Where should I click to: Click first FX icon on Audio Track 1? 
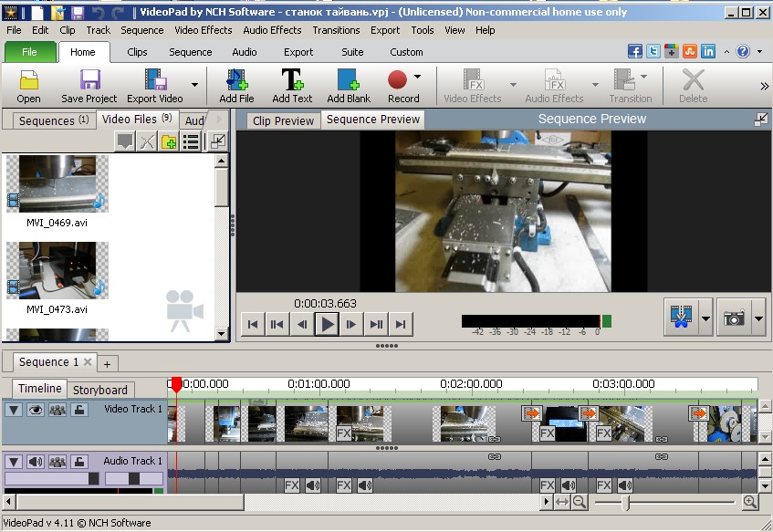(292, 485)
